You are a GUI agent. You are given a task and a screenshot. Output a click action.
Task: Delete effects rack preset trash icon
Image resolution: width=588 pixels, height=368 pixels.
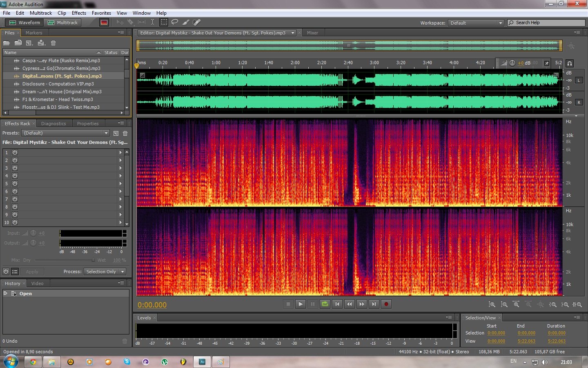tap(125, 133)
